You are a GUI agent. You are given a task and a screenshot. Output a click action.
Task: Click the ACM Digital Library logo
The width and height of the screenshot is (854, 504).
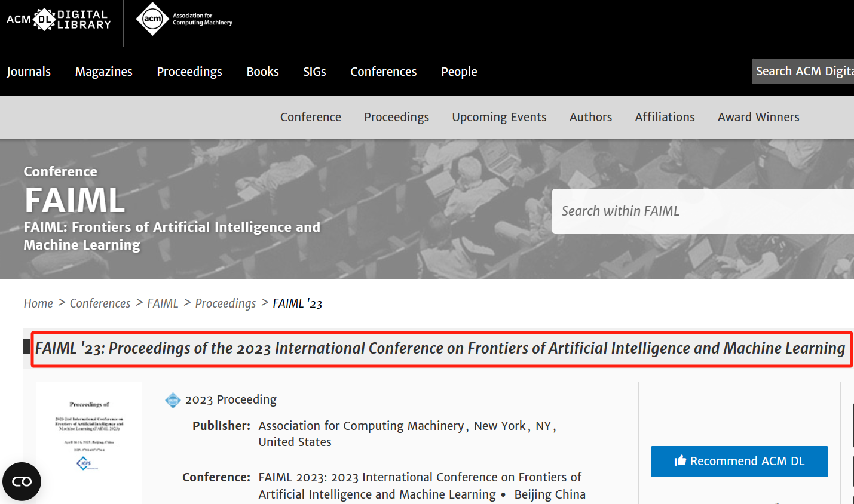pos(59,20)
